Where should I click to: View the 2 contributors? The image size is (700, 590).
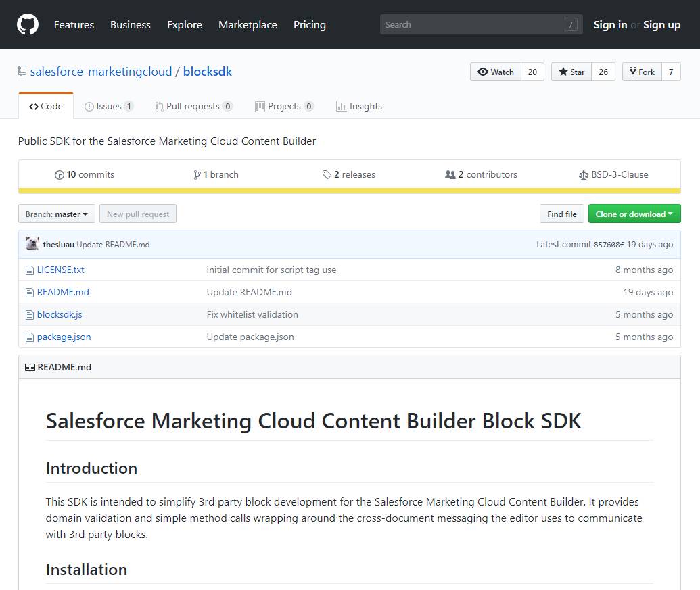tap(481, 174)
